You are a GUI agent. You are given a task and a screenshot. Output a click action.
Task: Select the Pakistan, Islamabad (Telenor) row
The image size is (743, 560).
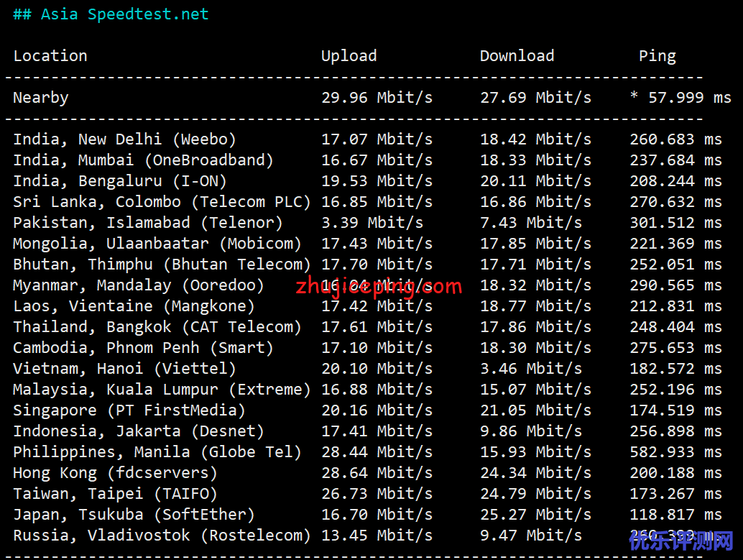[147, 223]
